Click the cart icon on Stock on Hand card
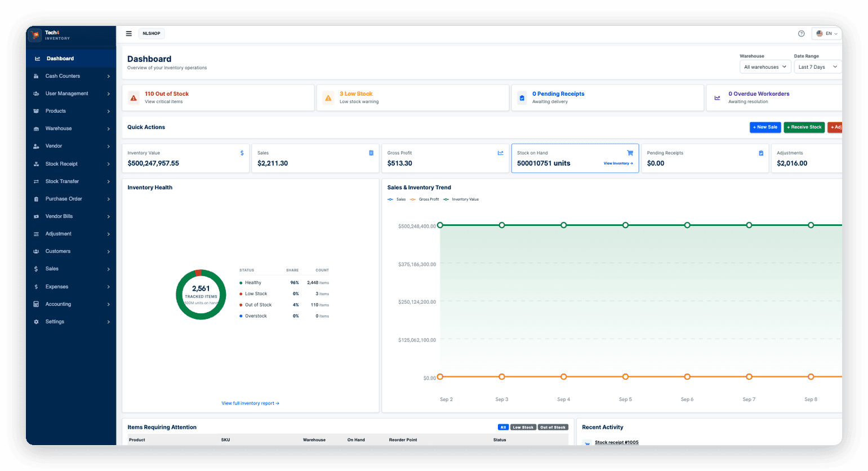The width and height of the screenshot is (868, 471). click(630, 153)
